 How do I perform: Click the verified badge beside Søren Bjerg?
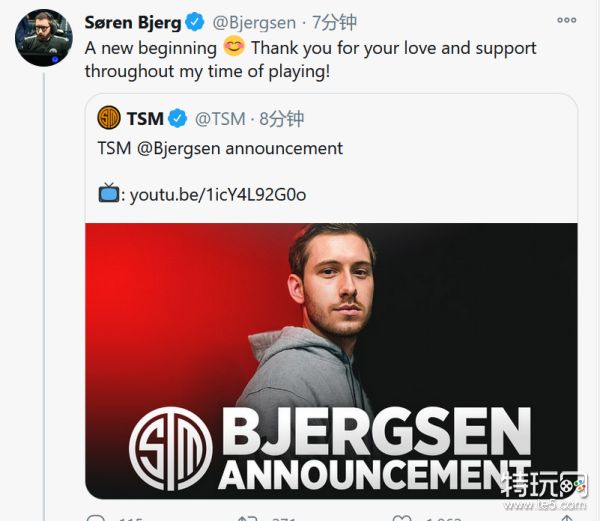tap(195, 22)
